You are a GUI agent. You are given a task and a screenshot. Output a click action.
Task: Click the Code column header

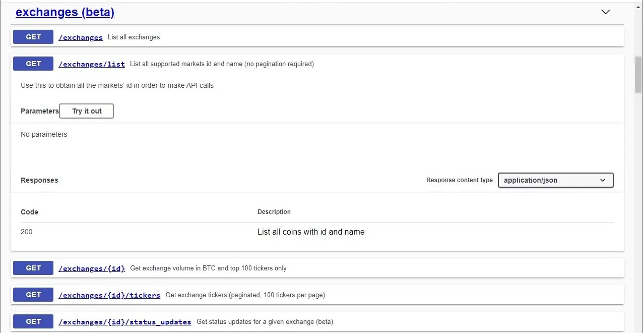click(29, 212)
